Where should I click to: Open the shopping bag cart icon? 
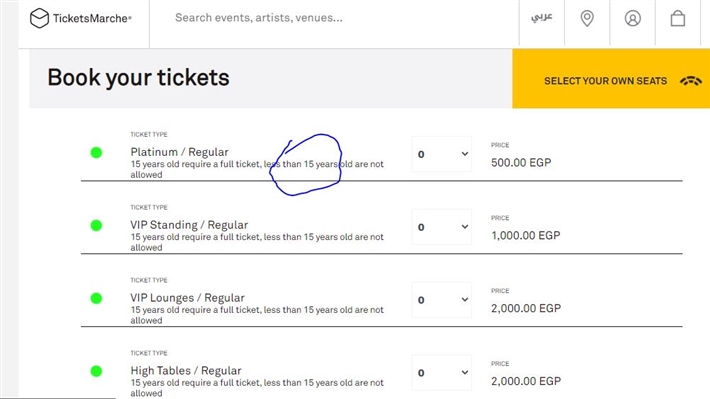coord(678,19)
